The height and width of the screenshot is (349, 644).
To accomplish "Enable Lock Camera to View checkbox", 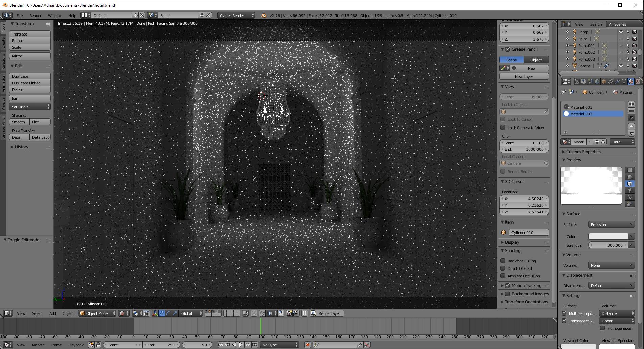I will click(503, 127).
